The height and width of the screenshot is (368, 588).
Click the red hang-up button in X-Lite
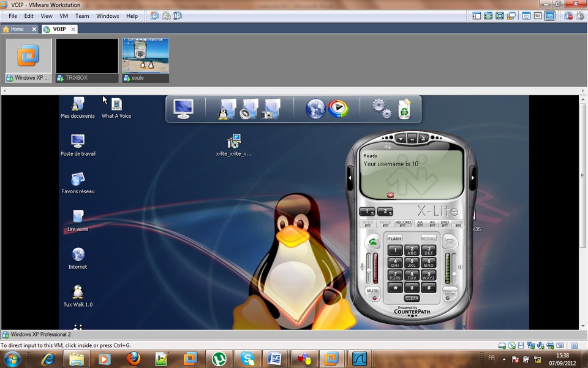pyautogui.click(x=450, y=242)
